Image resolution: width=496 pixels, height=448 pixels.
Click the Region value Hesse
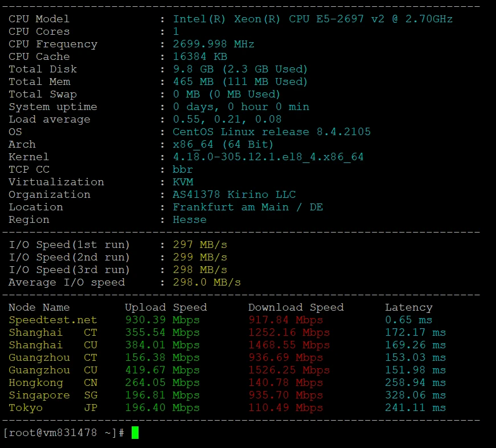coord(189,220)
